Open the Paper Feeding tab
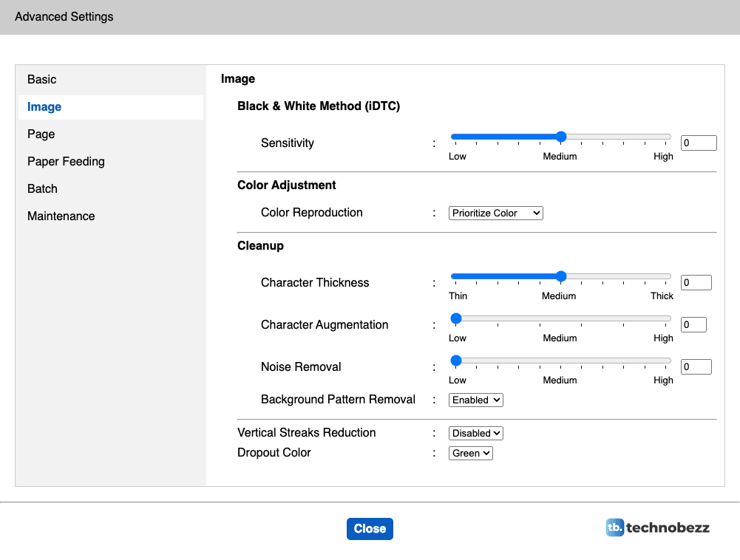The image size is (740, 560). coord(110,162)
